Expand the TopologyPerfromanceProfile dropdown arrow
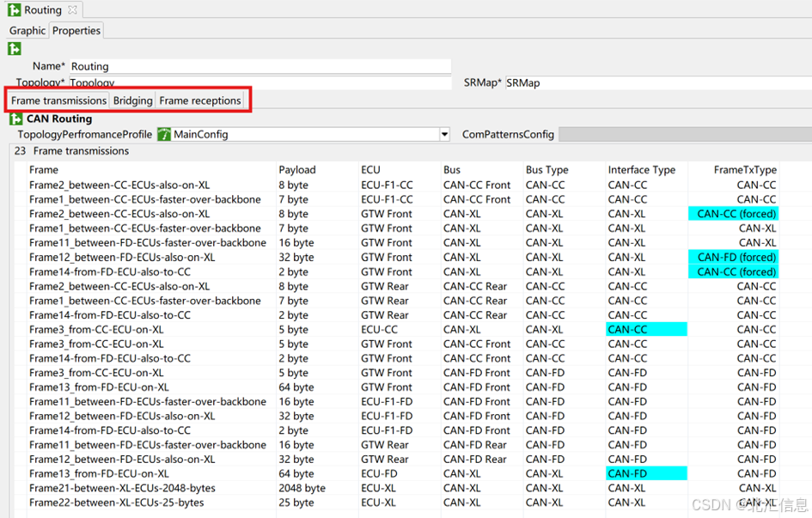This screenshot has width=812, height=518. [x=444, y=135]
